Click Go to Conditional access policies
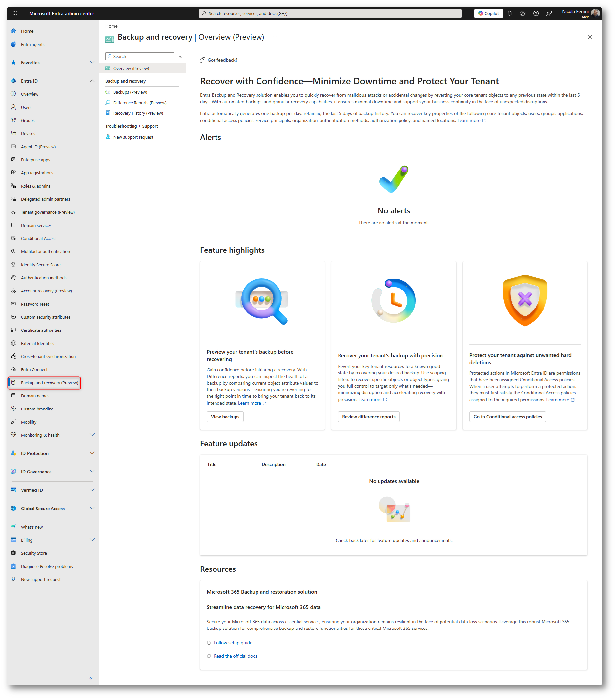The image size is (616, 699). point(507,416)
